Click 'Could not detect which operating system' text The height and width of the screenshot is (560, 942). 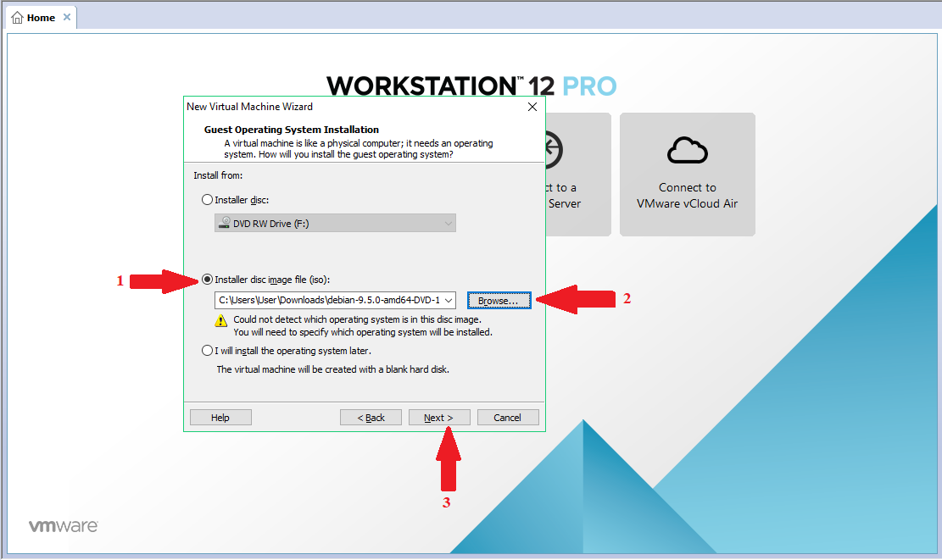357,320
